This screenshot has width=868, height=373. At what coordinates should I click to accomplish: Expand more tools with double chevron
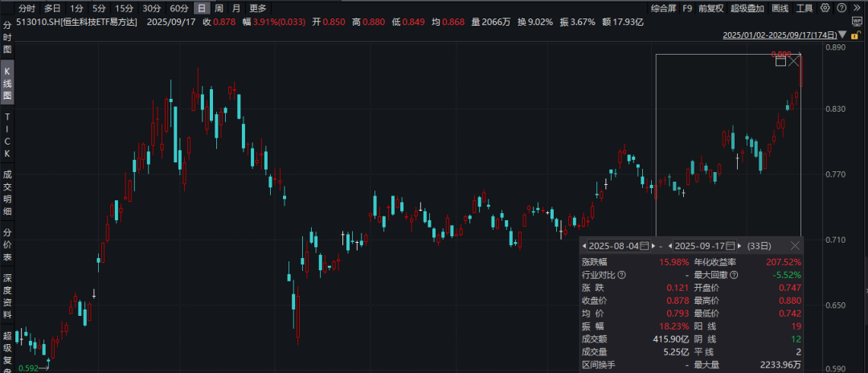pos(857,8)
